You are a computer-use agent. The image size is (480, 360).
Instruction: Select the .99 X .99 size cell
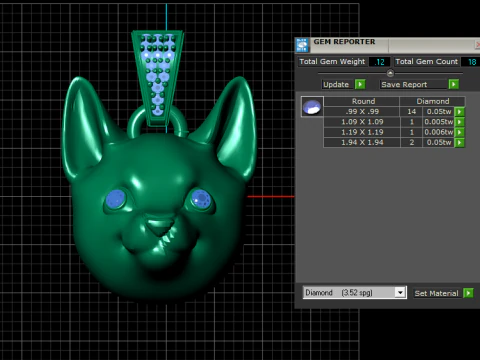tap(362, 112)
